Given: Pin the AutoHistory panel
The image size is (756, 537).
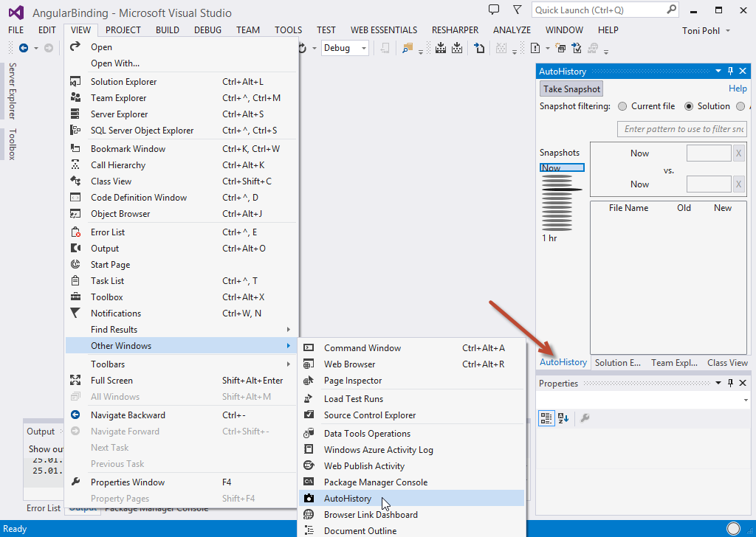Looking at the screenshot, I should tap(730, 72).
